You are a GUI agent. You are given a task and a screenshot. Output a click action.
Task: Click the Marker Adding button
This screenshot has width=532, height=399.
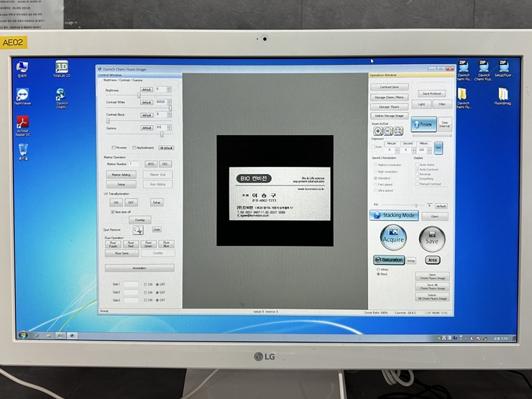pos(121,175)
